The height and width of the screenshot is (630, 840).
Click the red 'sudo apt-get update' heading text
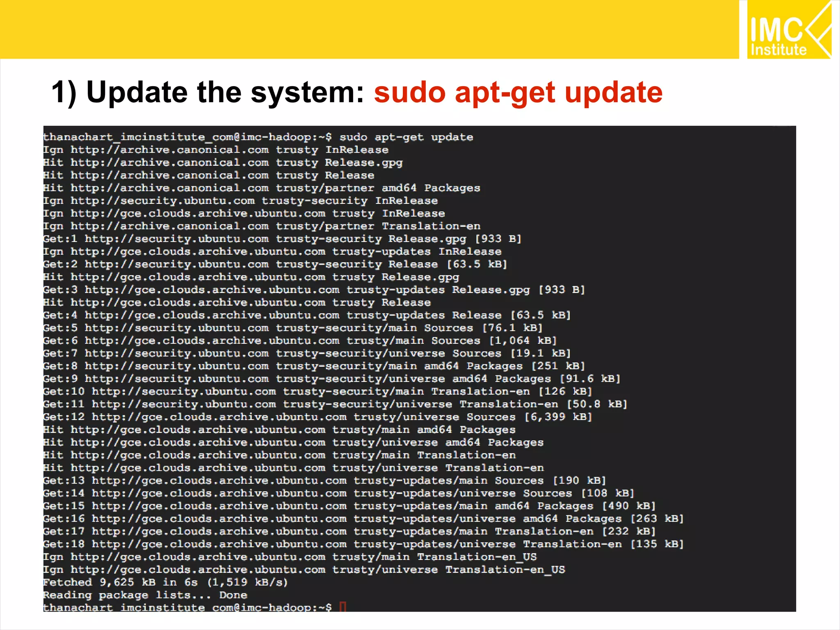pos(518,93)
